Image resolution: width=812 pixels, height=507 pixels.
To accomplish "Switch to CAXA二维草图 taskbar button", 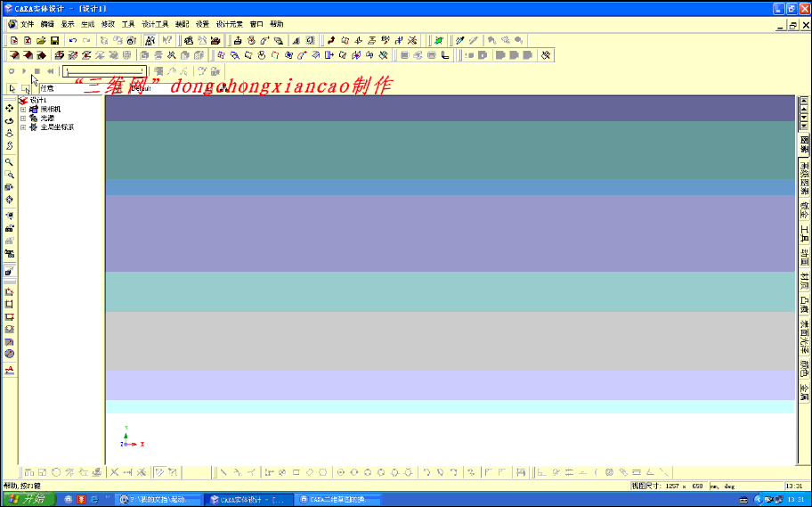I will 337,500.
